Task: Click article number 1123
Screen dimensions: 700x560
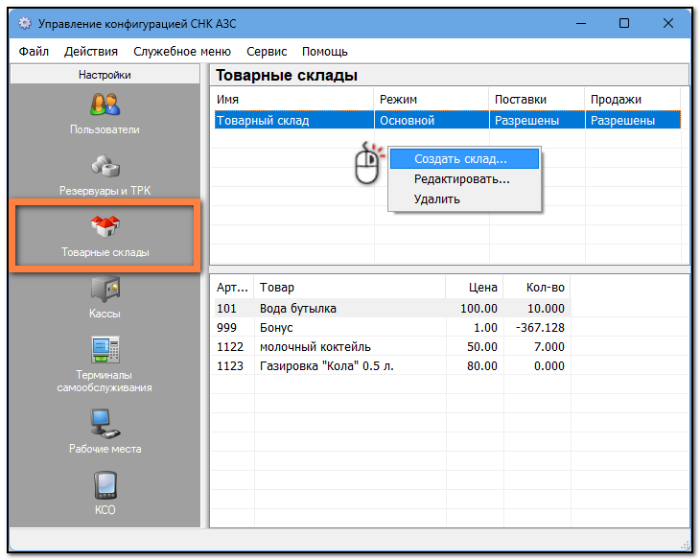Action: pyautogui.click(x=230, y=366)
